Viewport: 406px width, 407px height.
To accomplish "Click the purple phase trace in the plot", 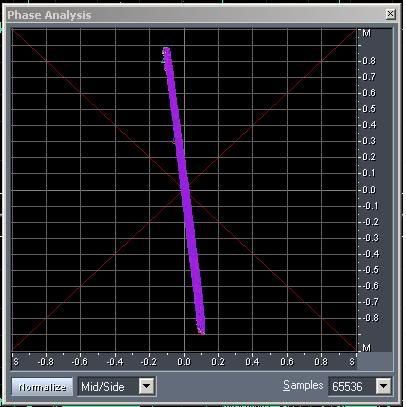I will click(x=184, y=190).
